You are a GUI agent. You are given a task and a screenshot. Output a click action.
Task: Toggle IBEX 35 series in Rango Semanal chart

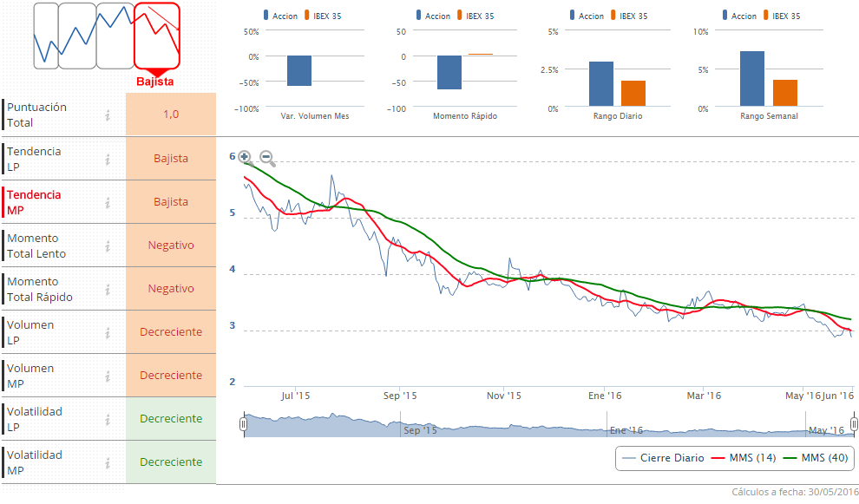(783, 16)
